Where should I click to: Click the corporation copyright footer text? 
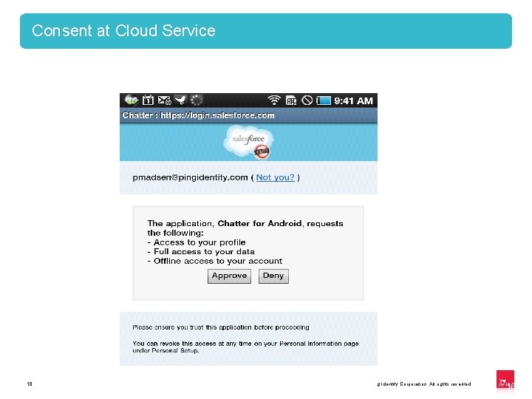pos(424,384)
